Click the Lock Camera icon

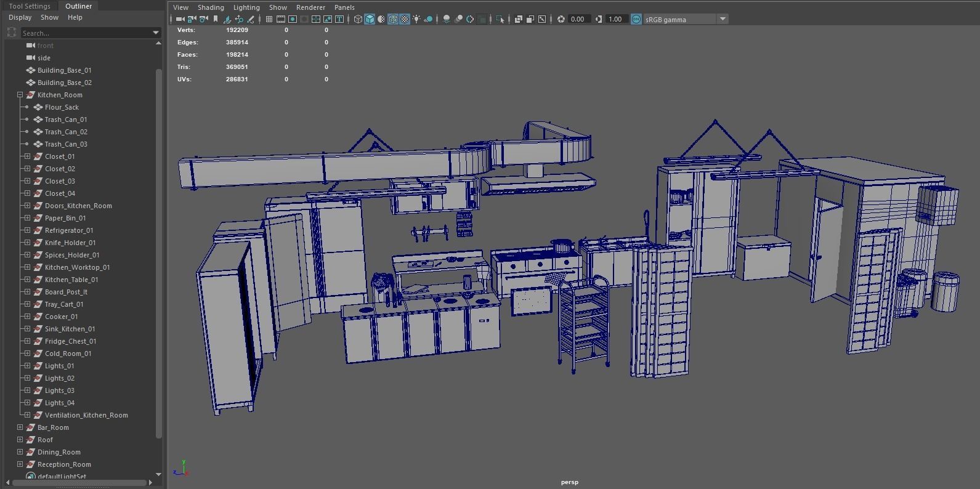pos(192,19)
